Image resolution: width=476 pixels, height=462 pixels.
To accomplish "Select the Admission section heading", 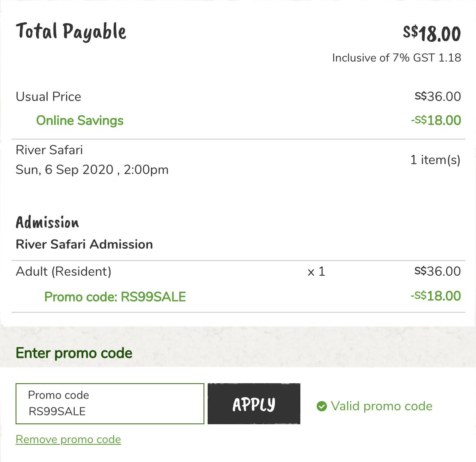I will point(47,222).
